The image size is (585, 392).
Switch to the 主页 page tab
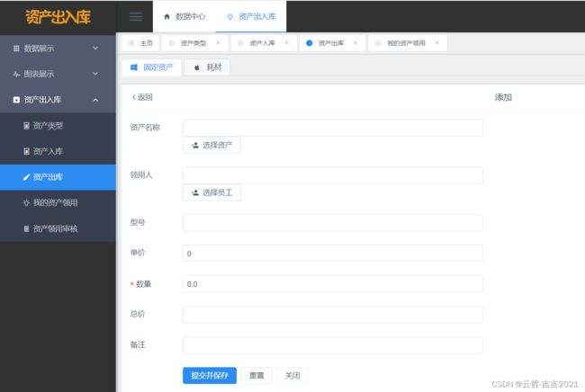(x=144, y=42)
